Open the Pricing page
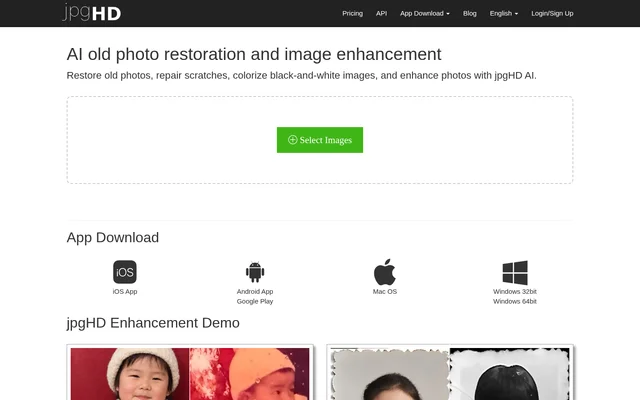640x400 pixels. 352,13
